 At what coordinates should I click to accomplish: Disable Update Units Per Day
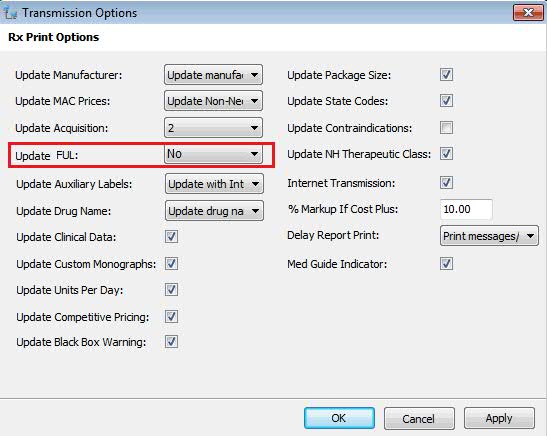coord(171,290)
